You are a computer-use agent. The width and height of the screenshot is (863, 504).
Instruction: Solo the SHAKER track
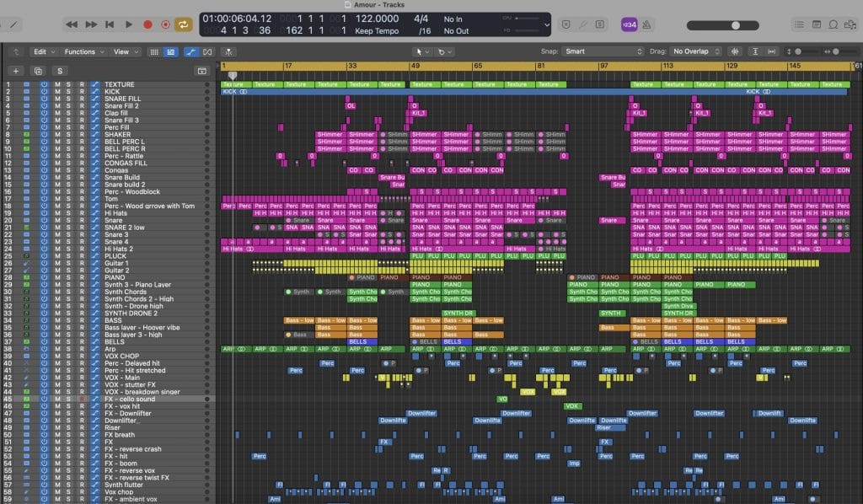[x=69, y=135]
